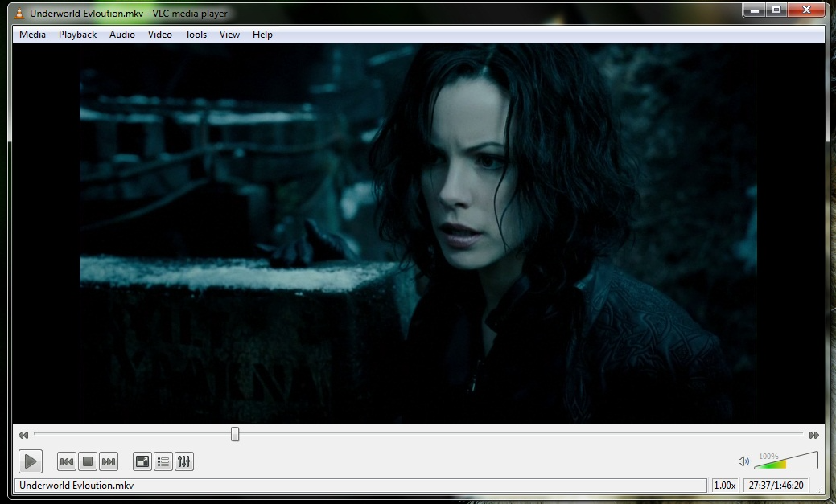
Task: Click the seek bar progress slider
Action: [x=234, y=433]
